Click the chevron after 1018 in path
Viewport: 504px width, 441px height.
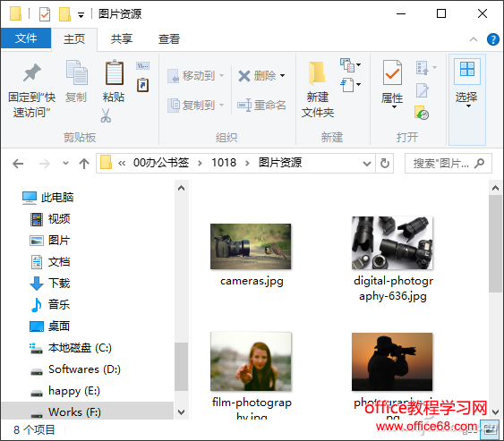(x=247, y=163)
